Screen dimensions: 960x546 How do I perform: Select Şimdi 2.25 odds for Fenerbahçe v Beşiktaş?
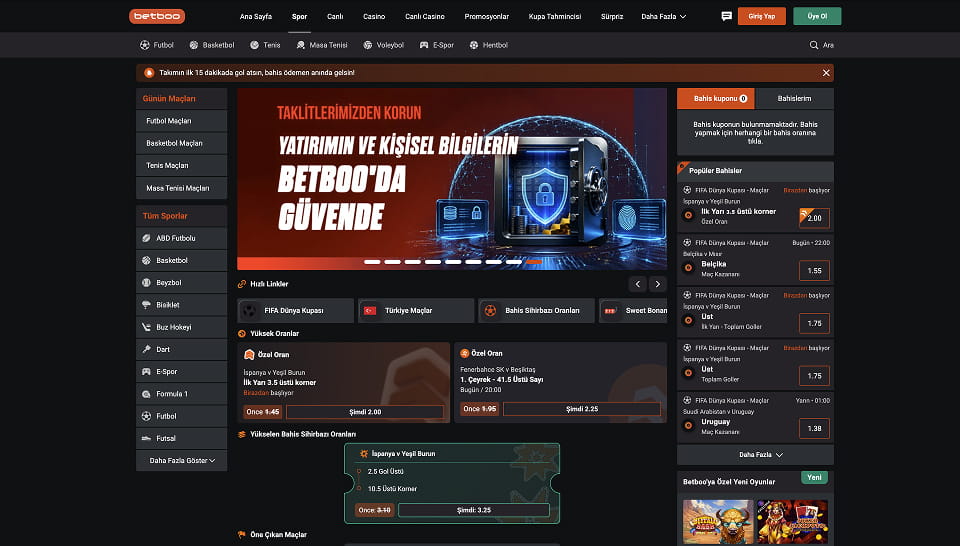582,409
